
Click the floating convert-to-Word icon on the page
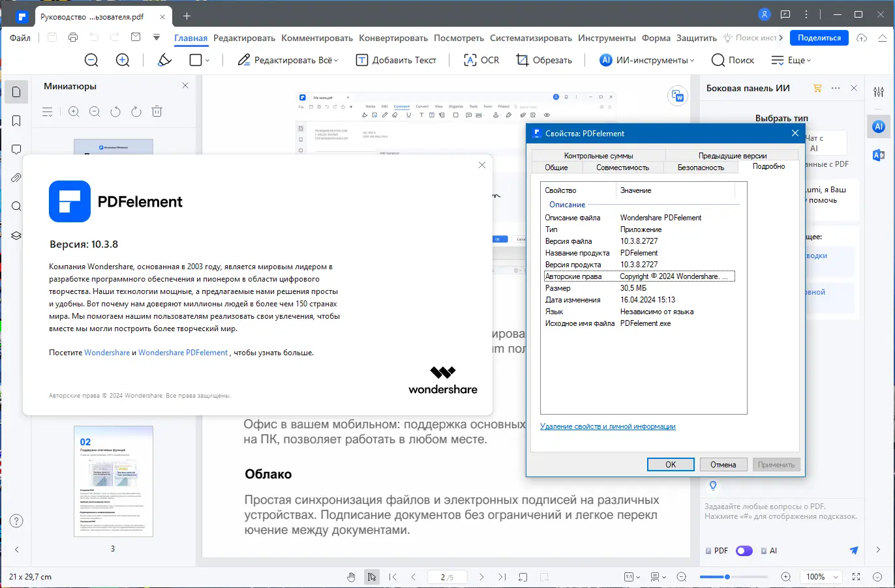click(678, 96)
